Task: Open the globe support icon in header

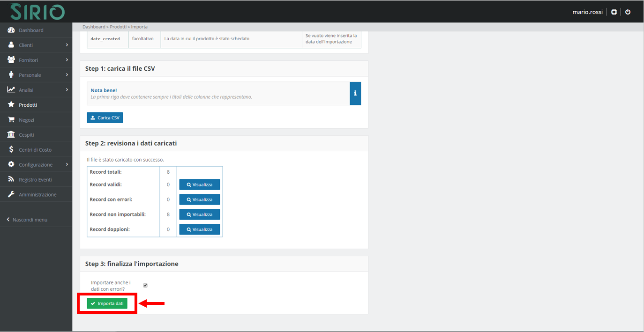Action: [614, 12]
